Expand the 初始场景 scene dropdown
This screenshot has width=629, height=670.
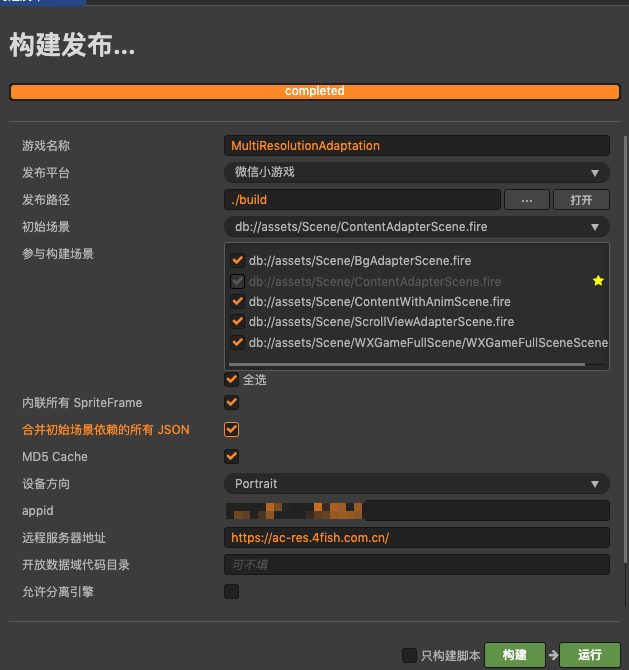pos(417,226)
